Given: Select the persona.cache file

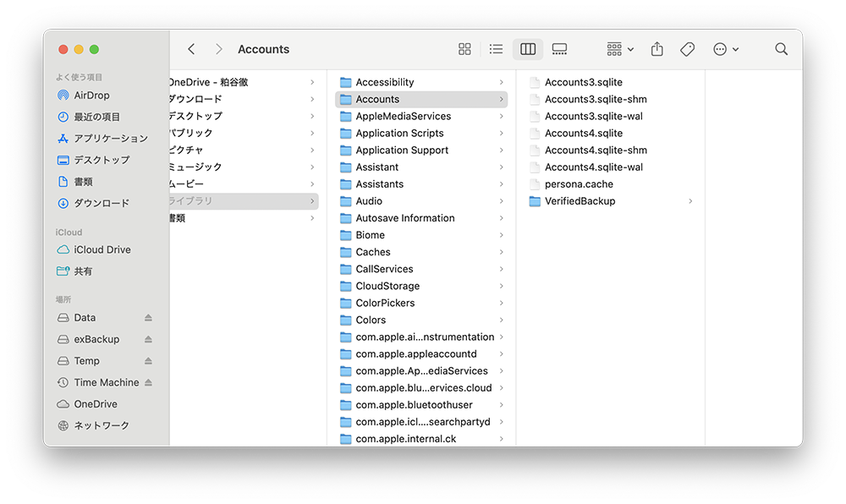Looking at the screenshot, I should tap(579, 184).
